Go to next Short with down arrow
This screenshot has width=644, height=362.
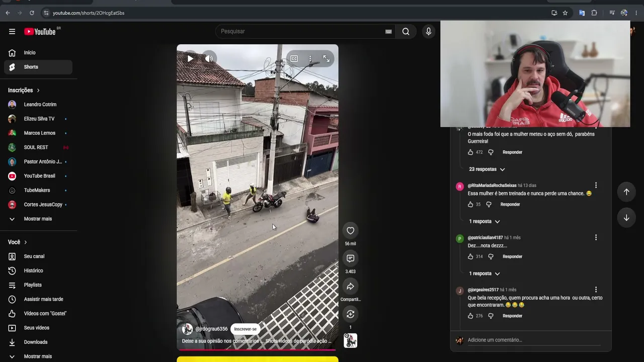point(626,218)
